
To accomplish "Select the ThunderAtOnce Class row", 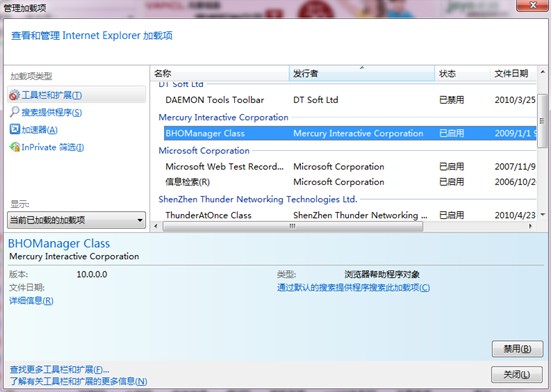I will [x=350, y=215].
